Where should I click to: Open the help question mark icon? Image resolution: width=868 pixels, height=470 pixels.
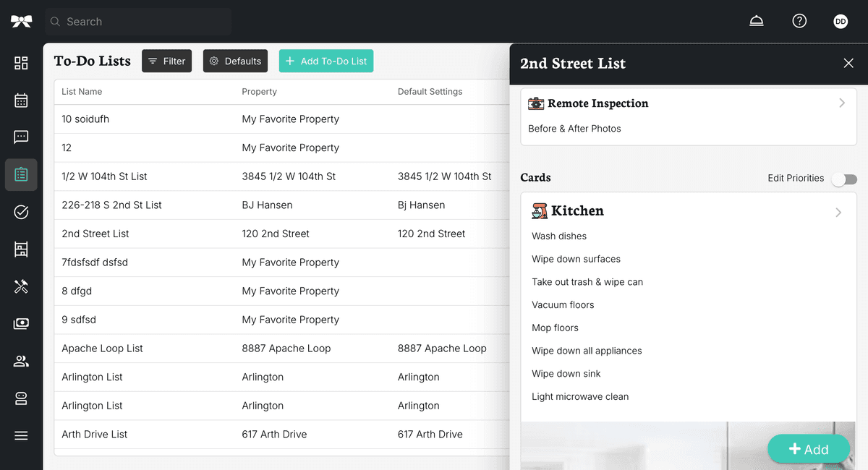799,21
